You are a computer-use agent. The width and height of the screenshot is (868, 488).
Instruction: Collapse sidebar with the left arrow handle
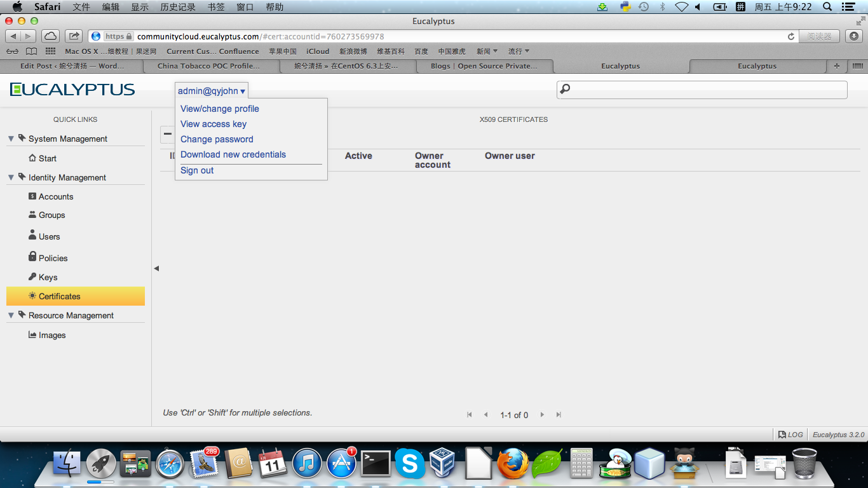click(x=156, y=269)
